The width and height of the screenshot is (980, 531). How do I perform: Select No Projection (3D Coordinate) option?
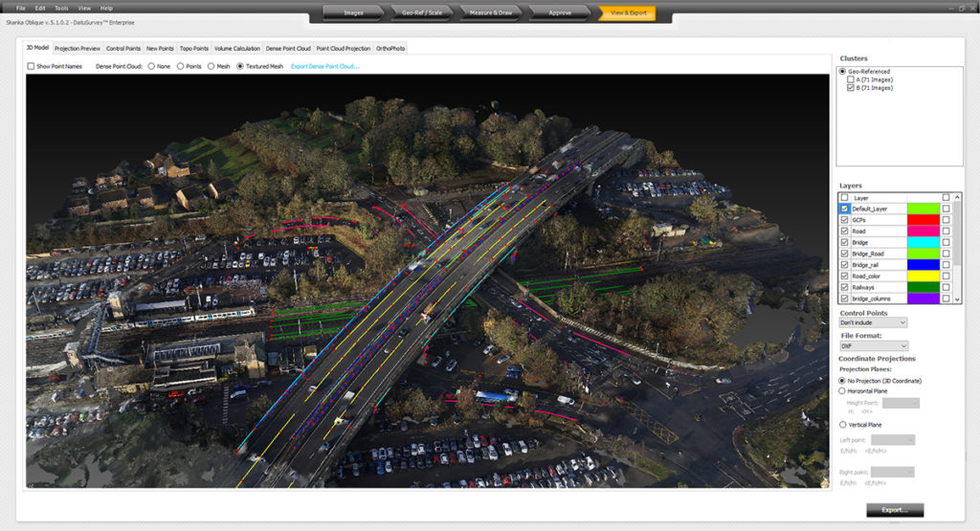[x=842, y=381]
